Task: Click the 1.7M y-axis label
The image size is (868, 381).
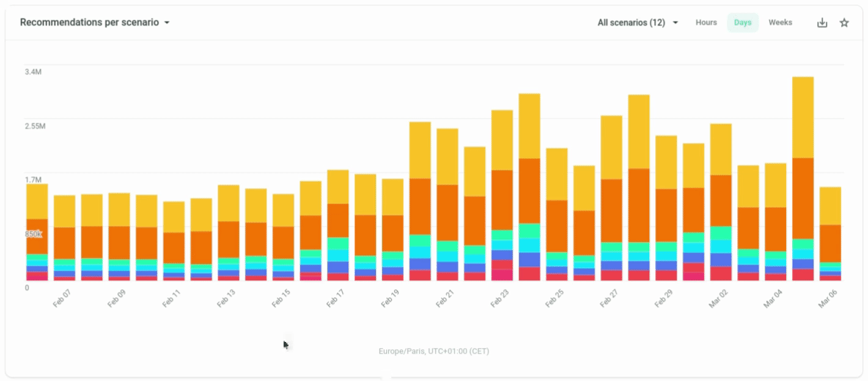Action: (x=33, y=180)
